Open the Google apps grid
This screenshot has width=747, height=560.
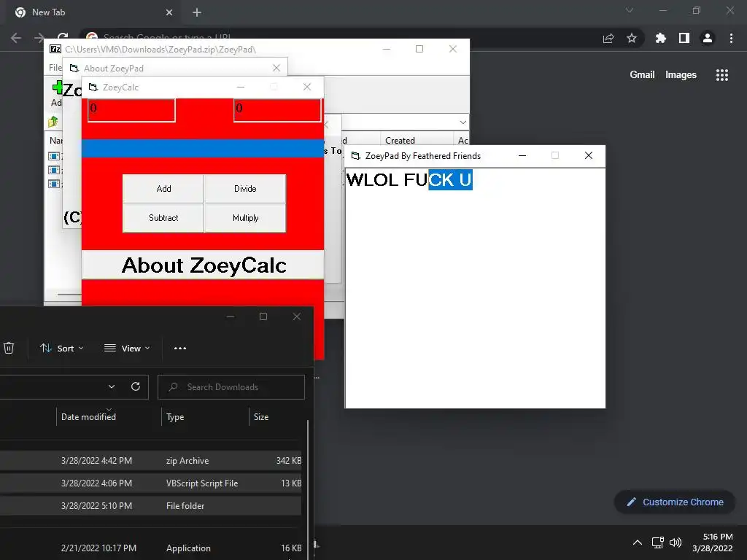(x=722, y=75)
